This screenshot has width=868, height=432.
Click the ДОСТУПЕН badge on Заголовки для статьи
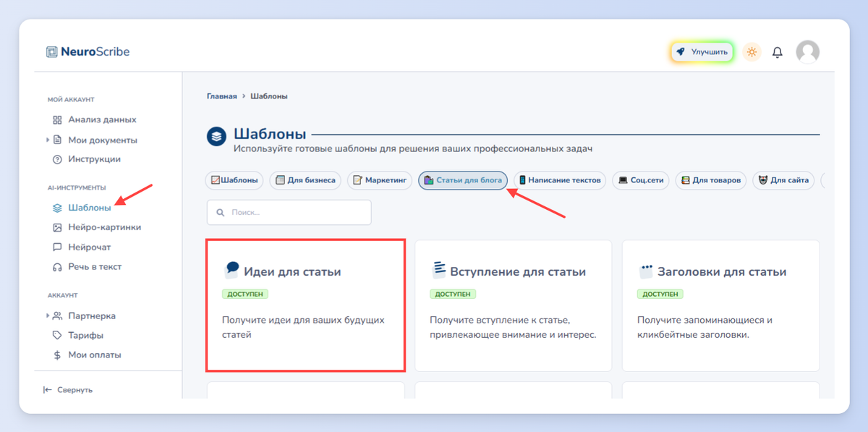pos(660,295)
